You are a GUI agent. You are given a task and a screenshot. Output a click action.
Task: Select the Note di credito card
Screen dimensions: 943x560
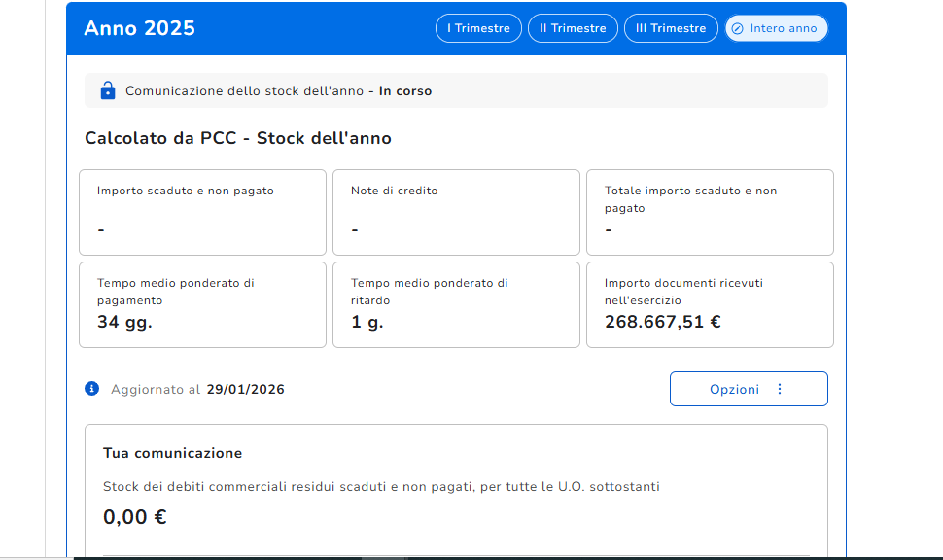456,212
